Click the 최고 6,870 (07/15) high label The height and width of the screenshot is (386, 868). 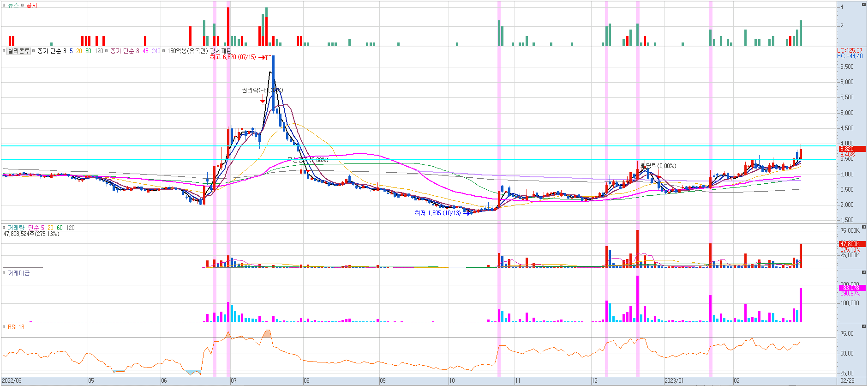pyautogui.click(x=233, y=57)
